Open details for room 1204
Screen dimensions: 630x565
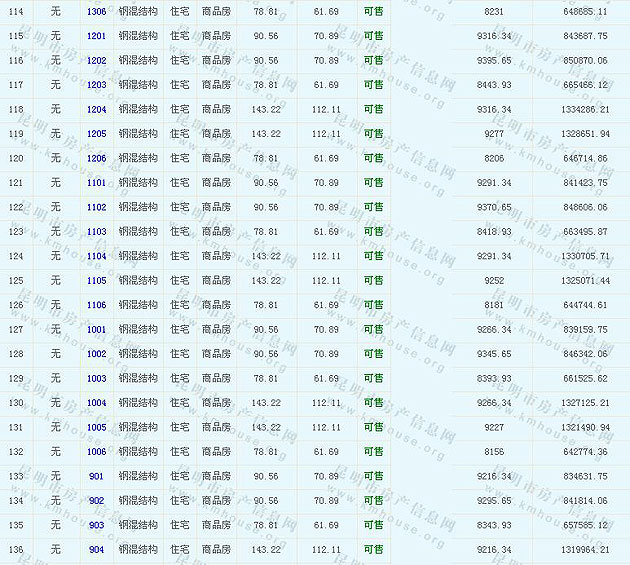96,109
